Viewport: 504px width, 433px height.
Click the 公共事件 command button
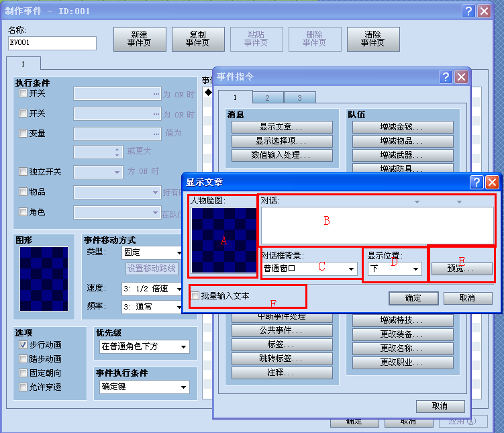[x=282, y=330]
